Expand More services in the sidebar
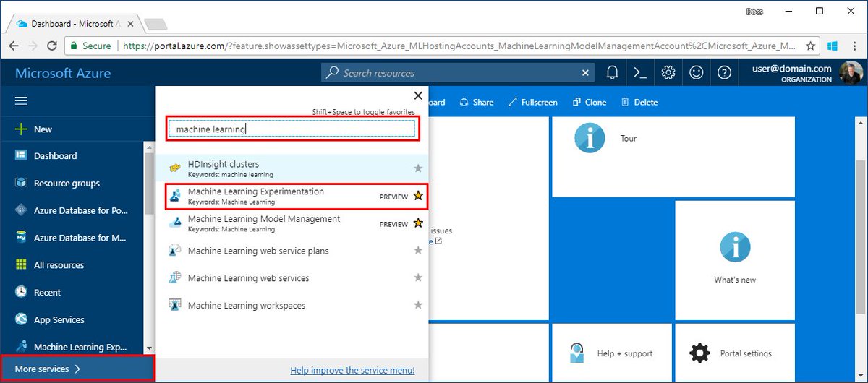The width and height of the screenshot is (868, 383). tap(77, 369)
